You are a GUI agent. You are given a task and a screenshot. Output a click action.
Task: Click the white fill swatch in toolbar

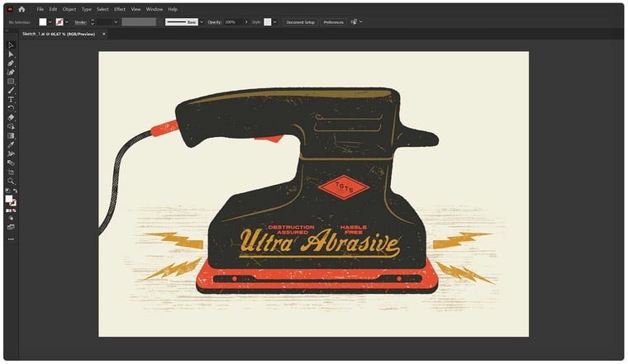[9, 199]
